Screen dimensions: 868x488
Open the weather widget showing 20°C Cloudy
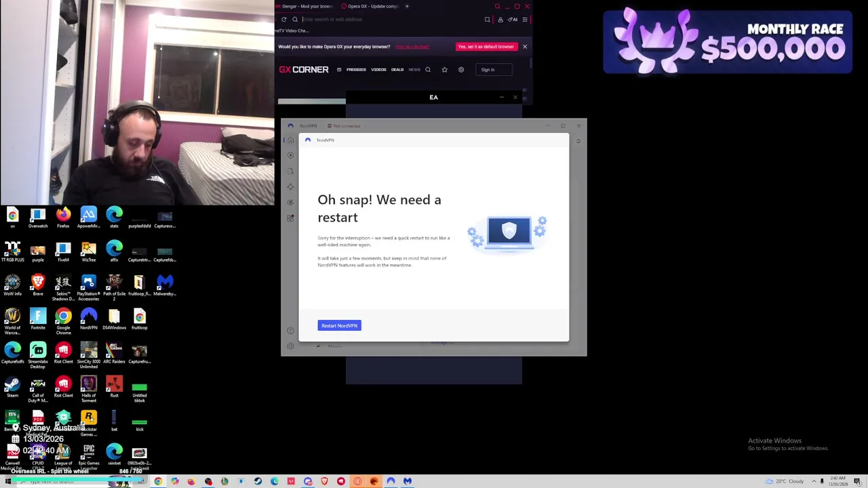click(x=785, y=481)
